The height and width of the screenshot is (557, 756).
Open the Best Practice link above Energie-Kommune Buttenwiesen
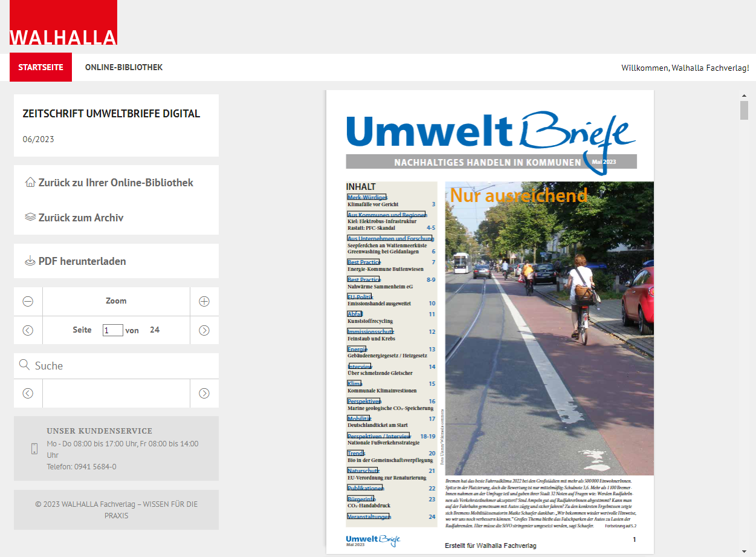coord(364,262)
